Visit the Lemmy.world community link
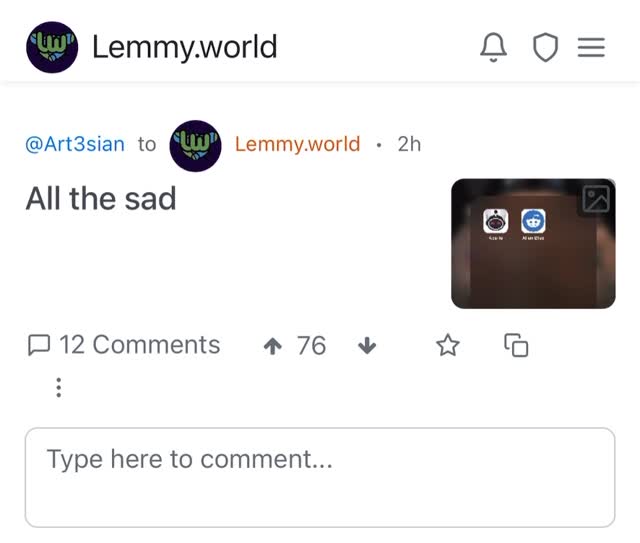 [x=297, y=144]
